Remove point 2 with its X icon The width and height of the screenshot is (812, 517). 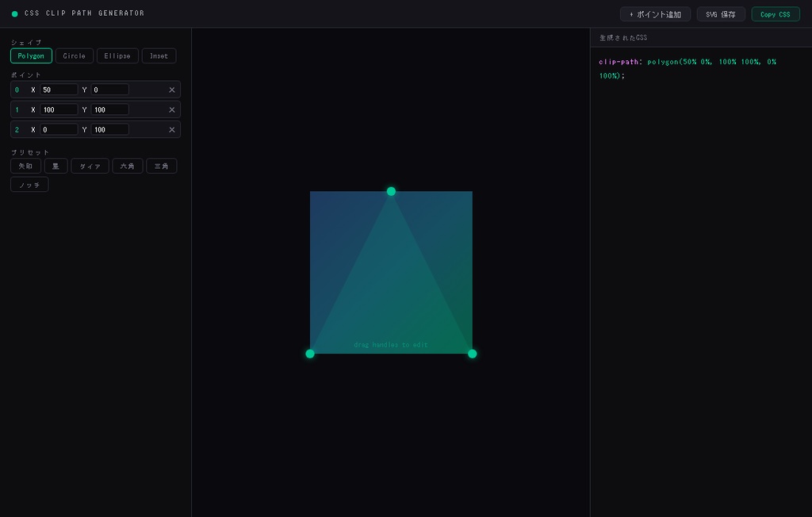[172, 129]
